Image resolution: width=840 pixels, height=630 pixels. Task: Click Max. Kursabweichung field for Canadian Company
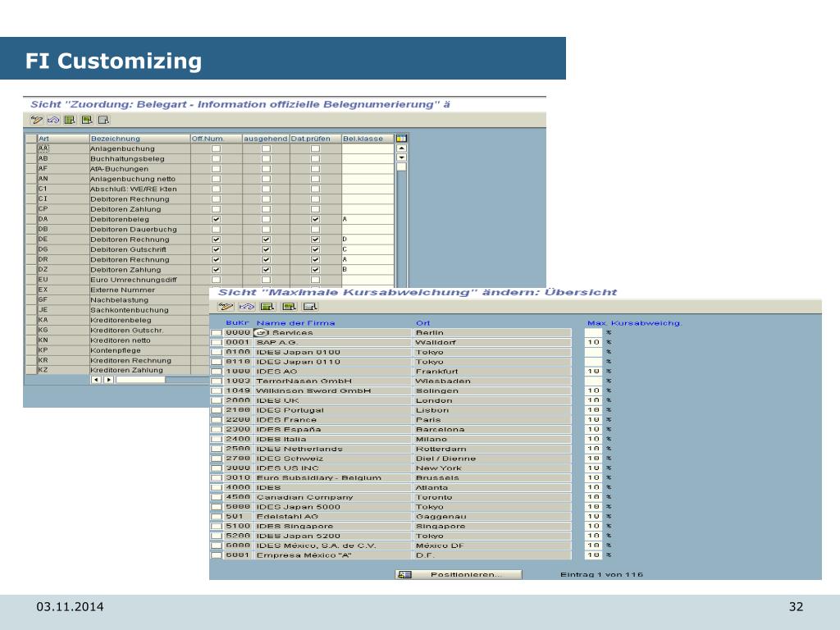pyautogui.click(x=593, y=497)
